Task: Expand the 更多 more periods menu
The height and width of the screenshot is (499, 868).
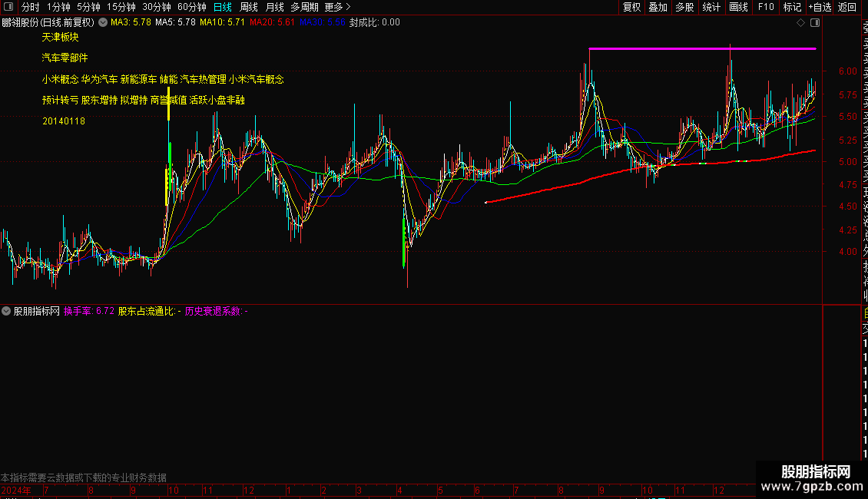Action: pos(337,7)
